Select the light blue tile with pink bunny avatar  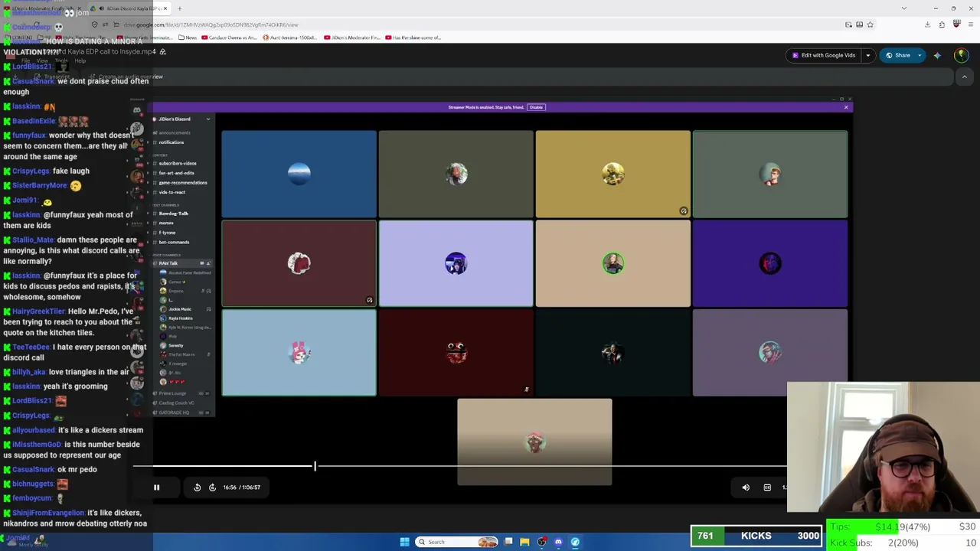tap(299, 353)
